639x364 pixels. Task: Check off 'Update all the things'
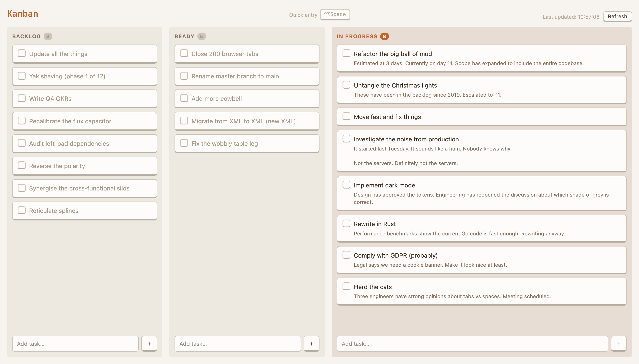[x=22, y=53]
